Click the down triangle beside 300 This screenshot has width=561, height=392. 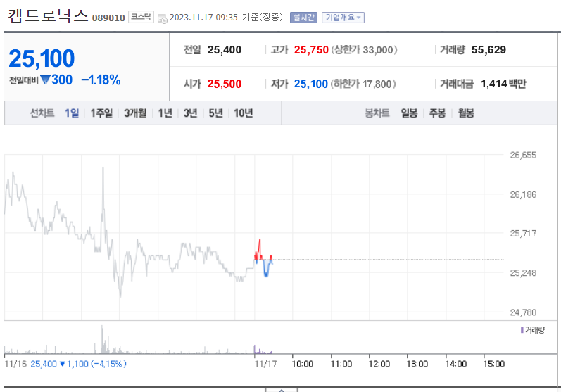(x=45, y=80)
